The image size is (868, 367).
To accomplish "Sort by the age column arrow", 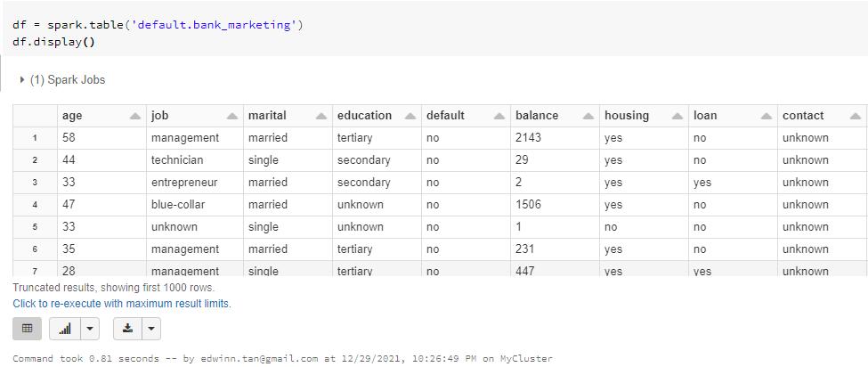I will pyautogui.click(x=134, y=117).
